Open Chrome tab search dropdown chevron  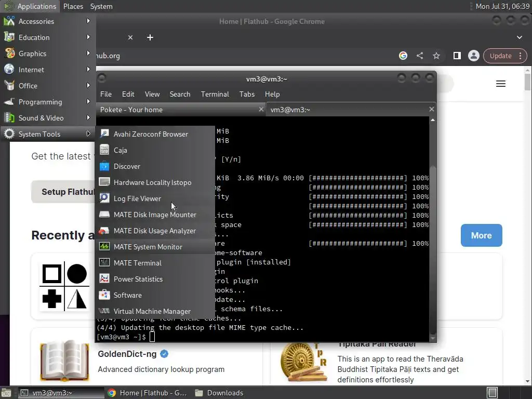(x=520, y=37)
